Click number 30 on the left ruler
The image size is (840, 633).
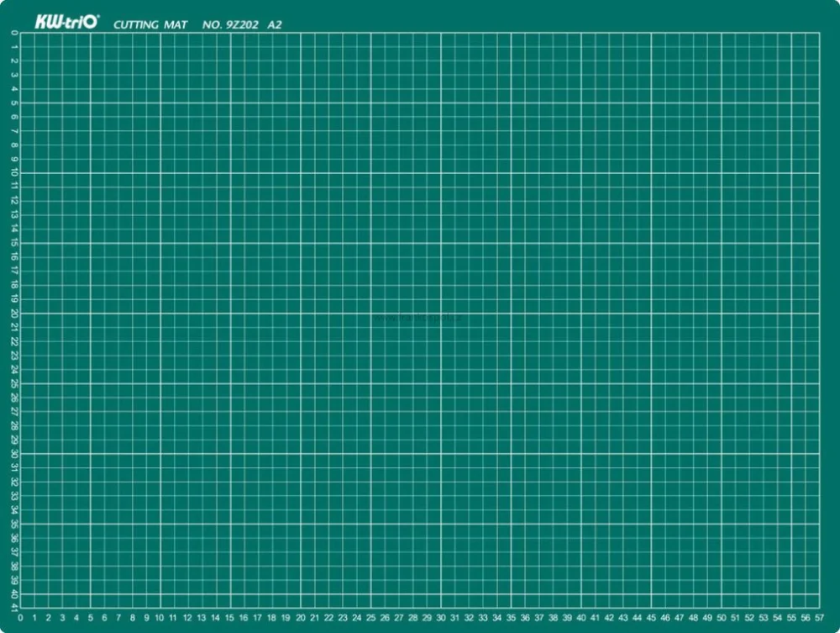tap(14, 453)
